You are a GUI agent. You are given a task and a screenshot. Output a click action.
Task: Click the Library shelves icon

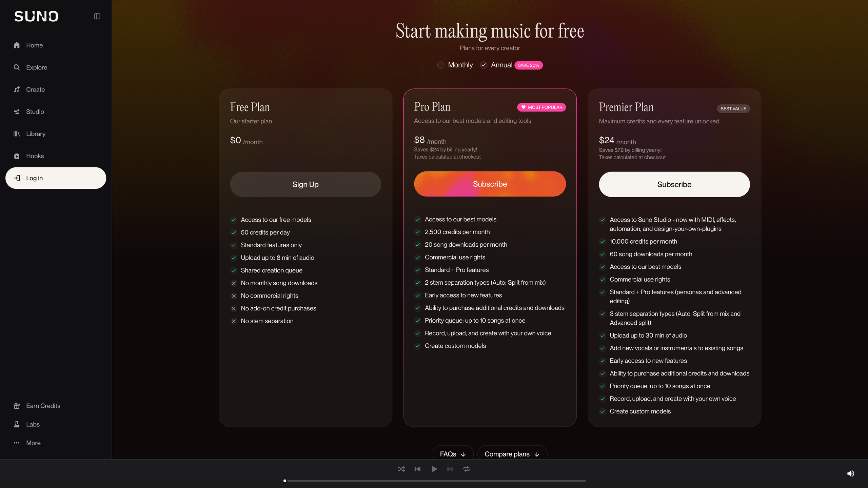tap(17, 134)
